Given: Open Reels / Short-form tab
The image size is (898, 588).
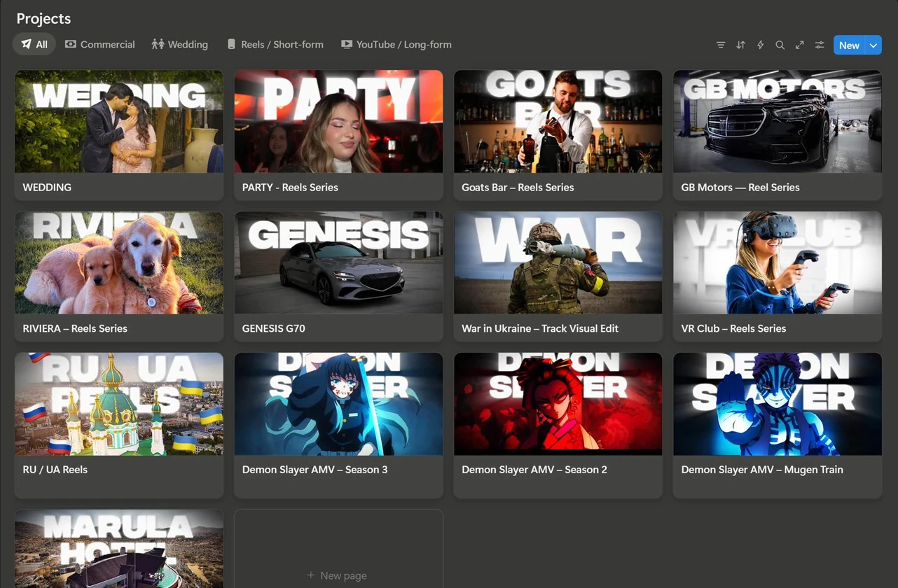Looking at the screenshot, I should click(275, 44).
